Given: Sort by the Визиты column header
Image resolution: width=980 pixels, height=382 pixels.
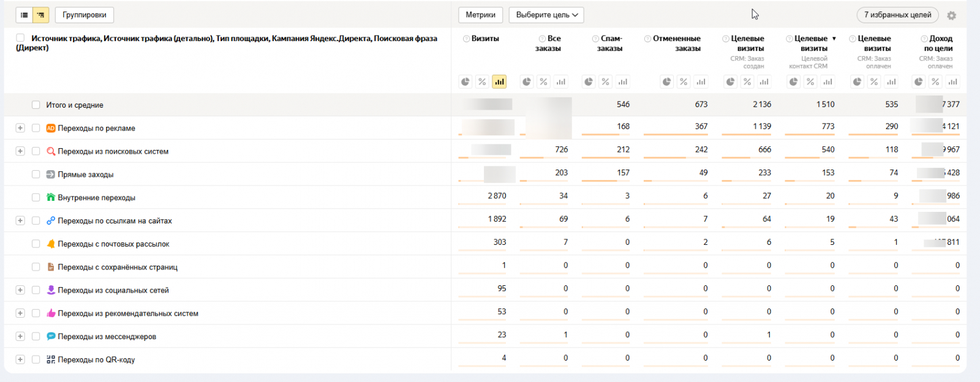Looking at the screenshot, I should pos(484,39).
